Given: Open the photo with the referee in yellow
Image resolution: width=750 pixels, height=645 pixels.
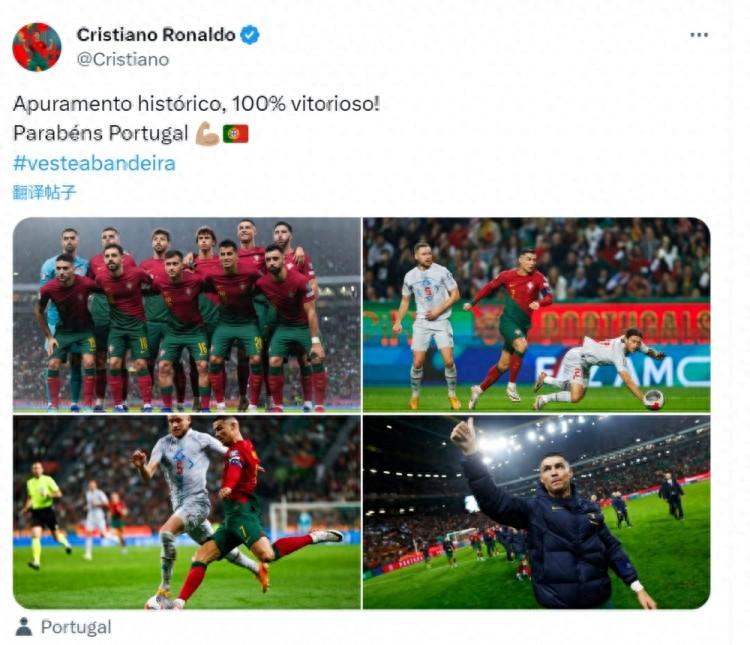Looking at the screenshot, I should (187, 512).
